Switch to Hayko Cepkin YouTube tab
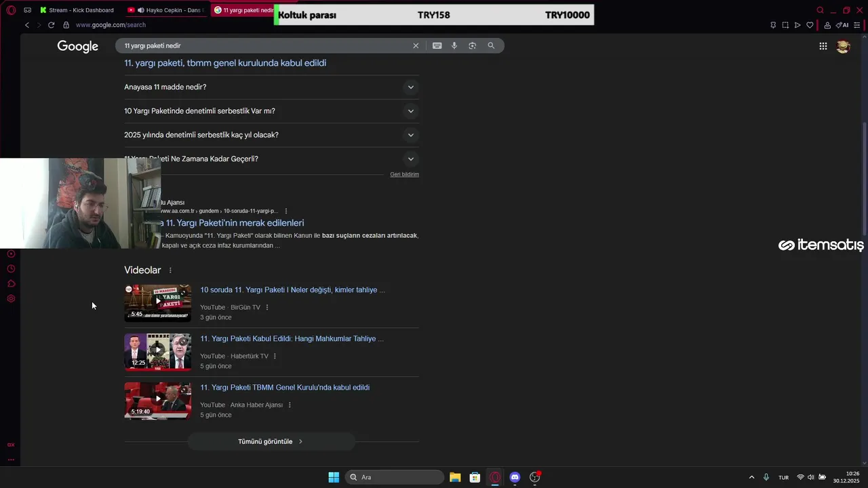 point(166,10)
